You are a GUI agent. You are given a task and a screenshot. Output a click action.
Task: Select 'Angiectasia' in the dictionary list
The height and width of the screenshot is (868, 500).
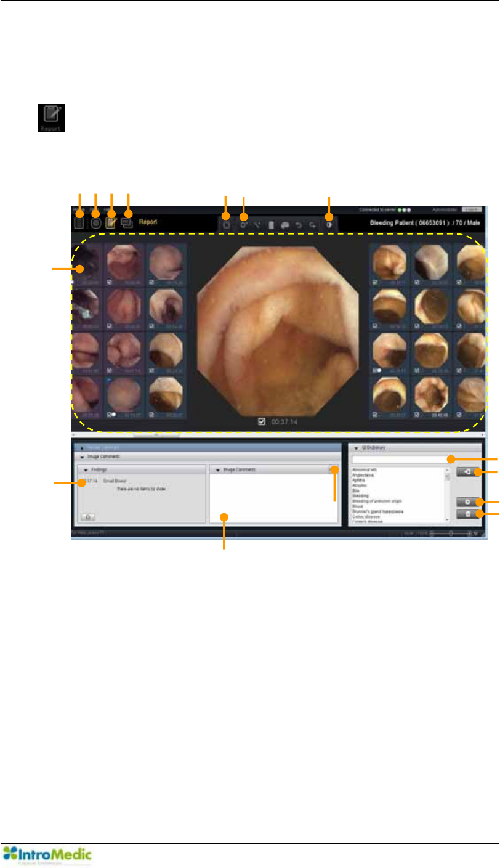point(362,476)
